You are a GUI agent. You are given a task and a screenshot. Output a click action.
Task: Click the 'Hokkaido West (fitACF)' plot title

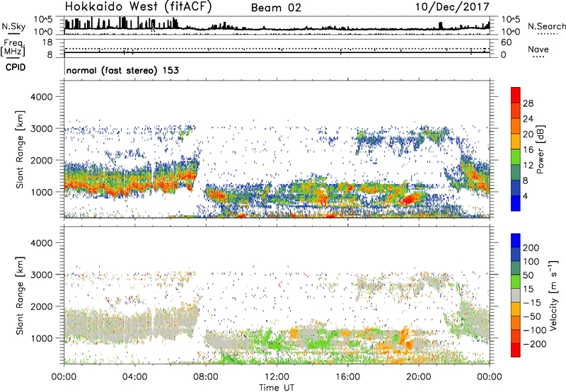pos(138,7)
